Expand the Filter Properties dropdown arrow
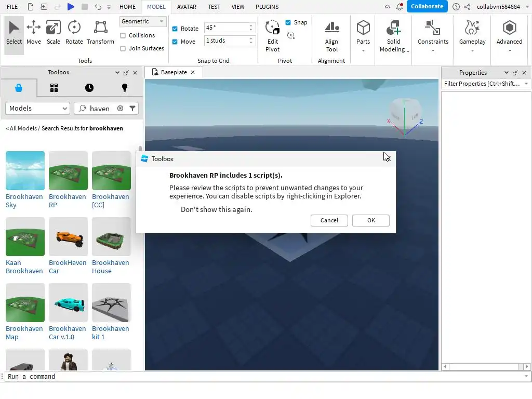The height and width of the screenshot is (399, 532). coord(526,84)
